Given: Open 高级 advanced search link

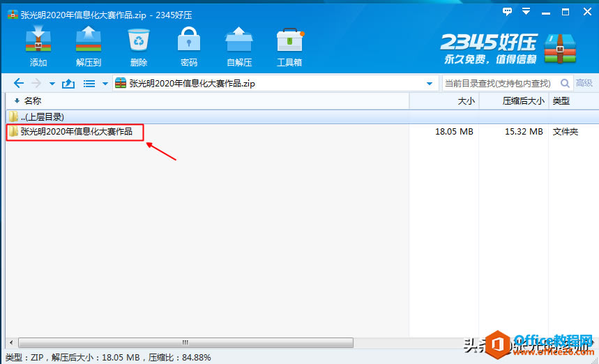Looking at the screenshot, I should (584, 83).
